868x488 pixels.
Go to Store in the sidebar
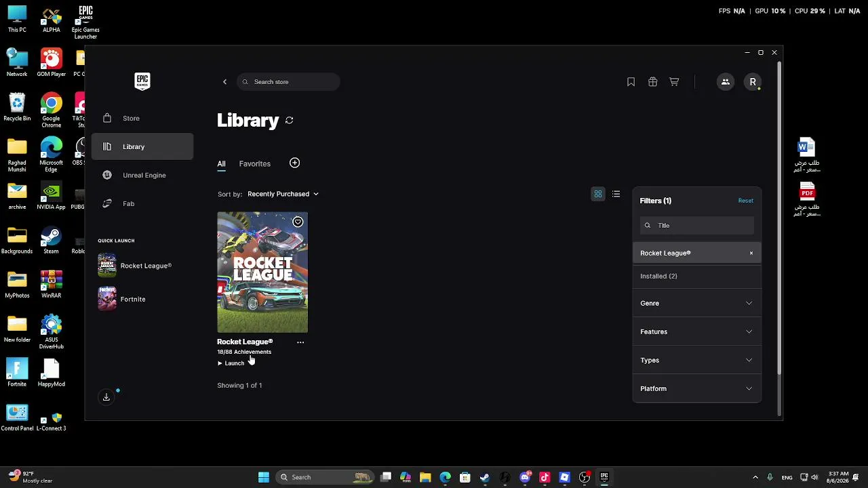click(x=142, y=118)
